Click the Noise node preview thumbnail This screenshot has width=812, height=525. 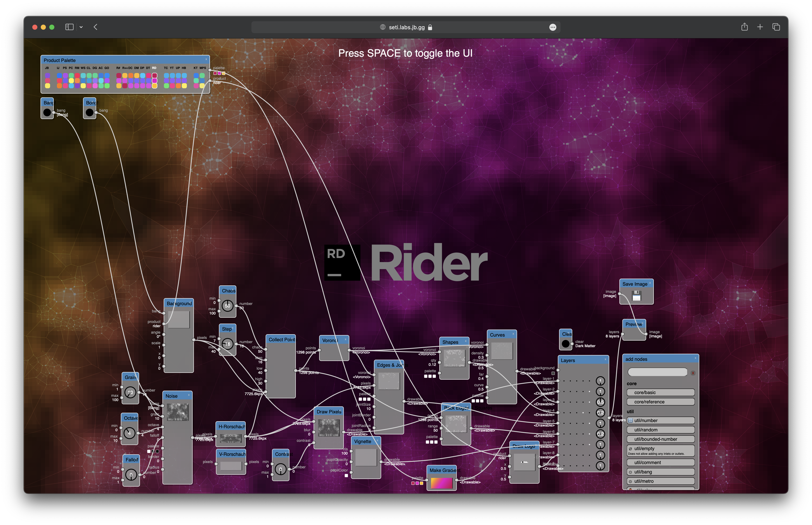177,412
